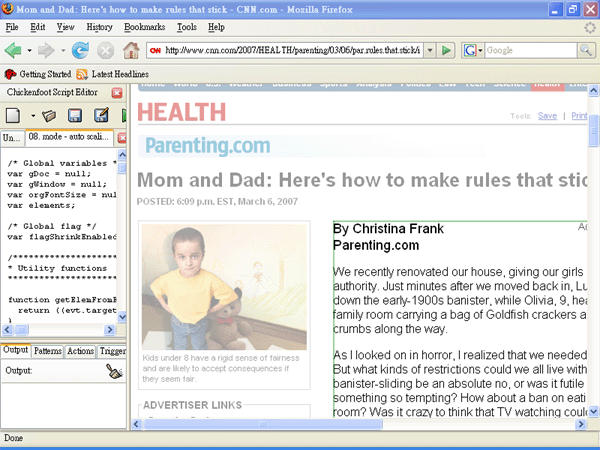Click the By Christina Frank byline
This screenshot has height=450, width=600.
pyautogui.click(x=388, y=228)
